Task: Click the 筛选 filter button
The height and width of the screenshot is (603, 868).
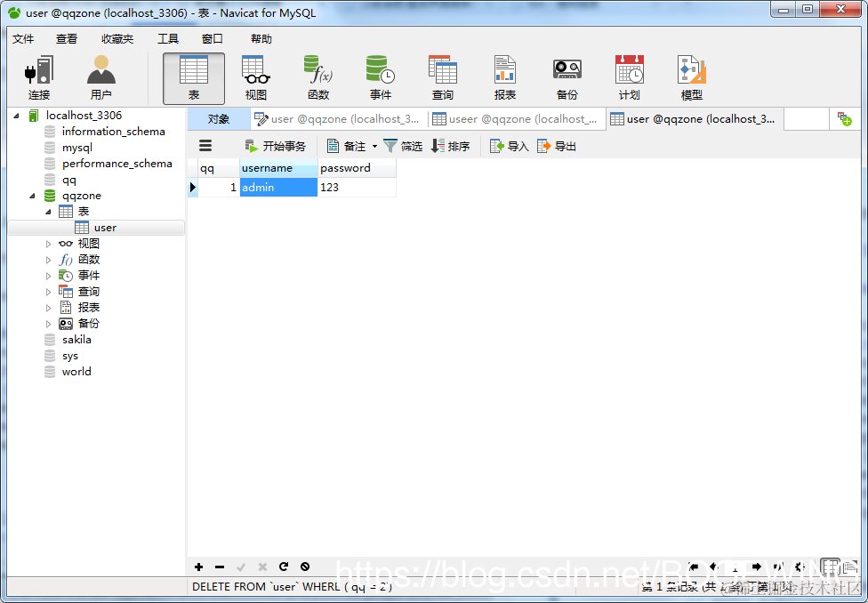Action: [403, 146]
